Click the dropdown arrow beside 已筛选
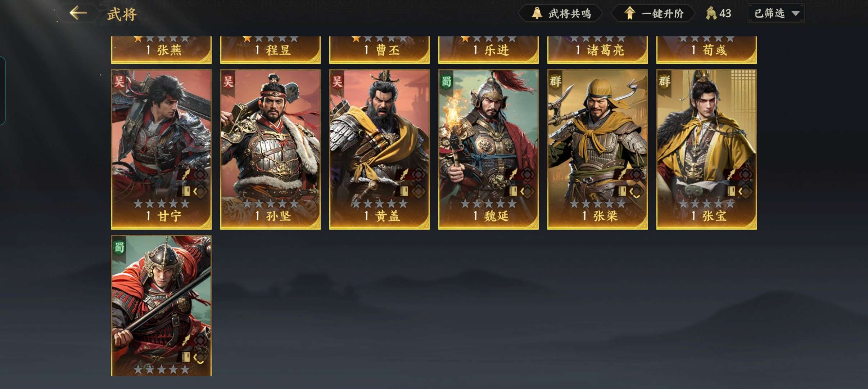This screenshot has width=868, height=389. click(x=796, y=14)
